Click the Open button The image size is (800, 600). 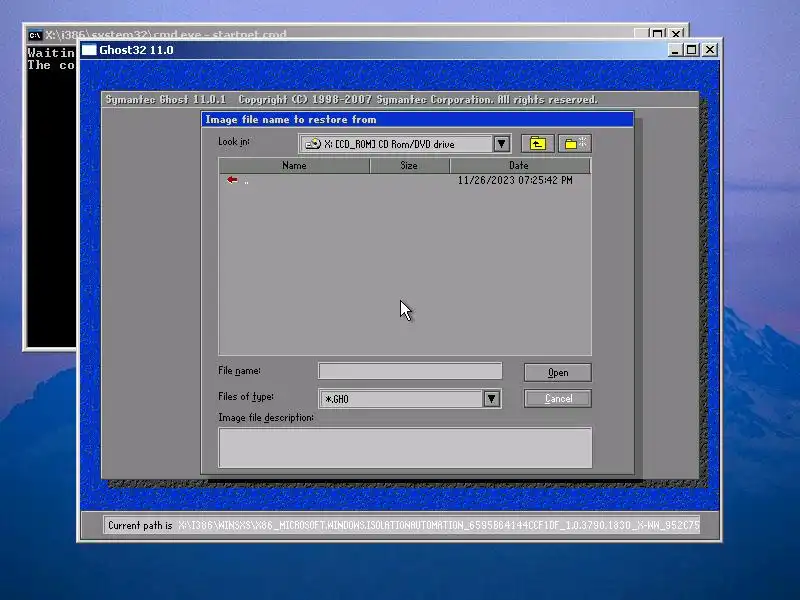click(558, 372)
